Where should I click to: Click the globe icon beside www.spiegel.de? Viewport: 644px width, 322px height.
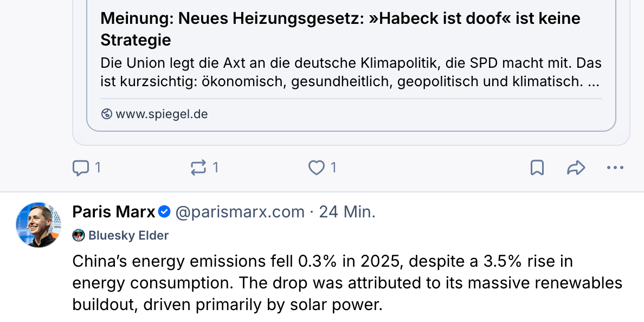tap(107, 114)
